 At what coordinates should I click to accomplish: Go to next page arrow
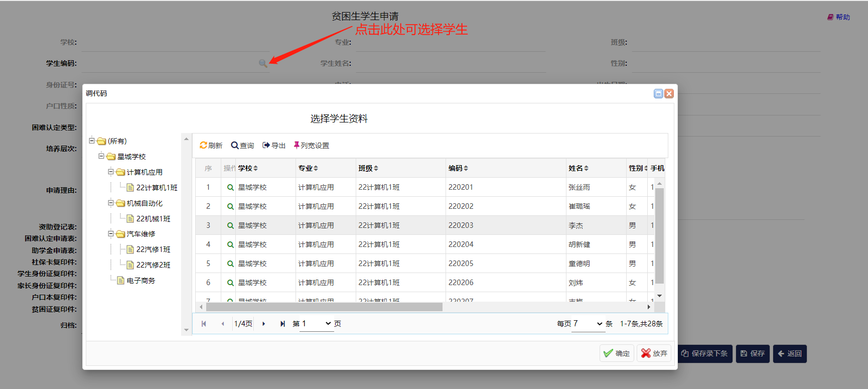[263, 324]
